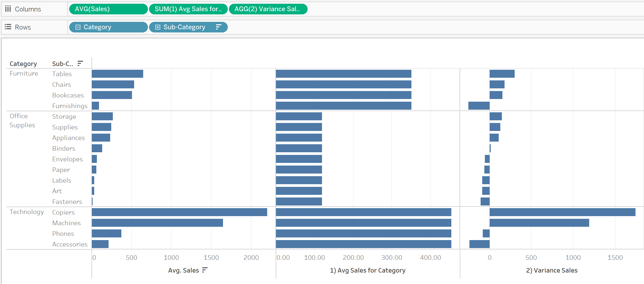Select the Office Supplies category label

point(22,121)
